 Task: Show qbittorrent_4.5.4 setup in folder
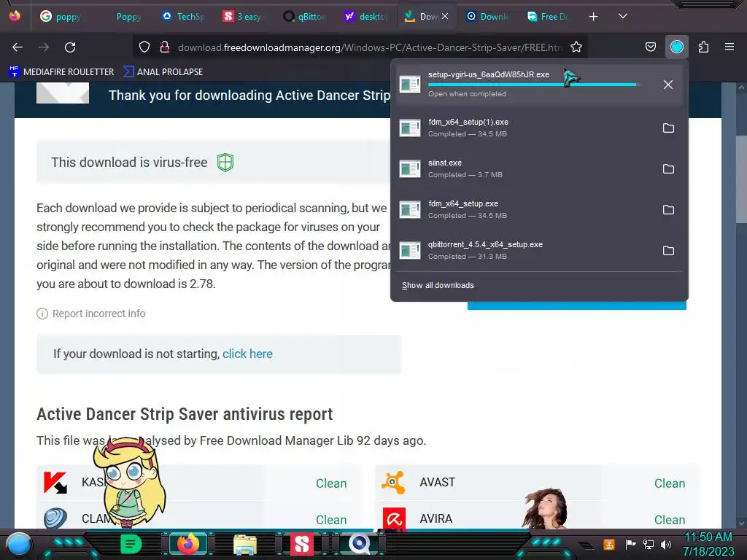[668, 251]
